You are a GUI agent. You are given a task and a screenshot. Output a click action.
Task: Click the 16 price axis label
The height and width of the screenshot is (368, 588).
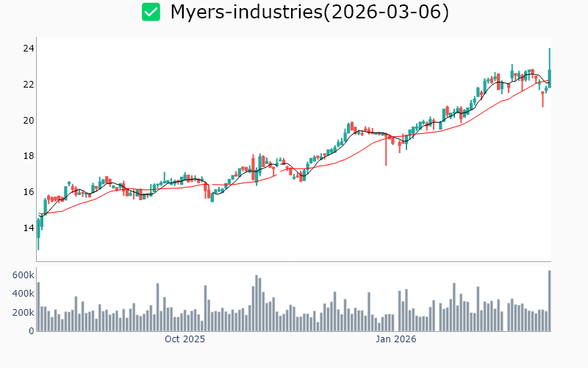pyautogui.click(x=29, y=192)
